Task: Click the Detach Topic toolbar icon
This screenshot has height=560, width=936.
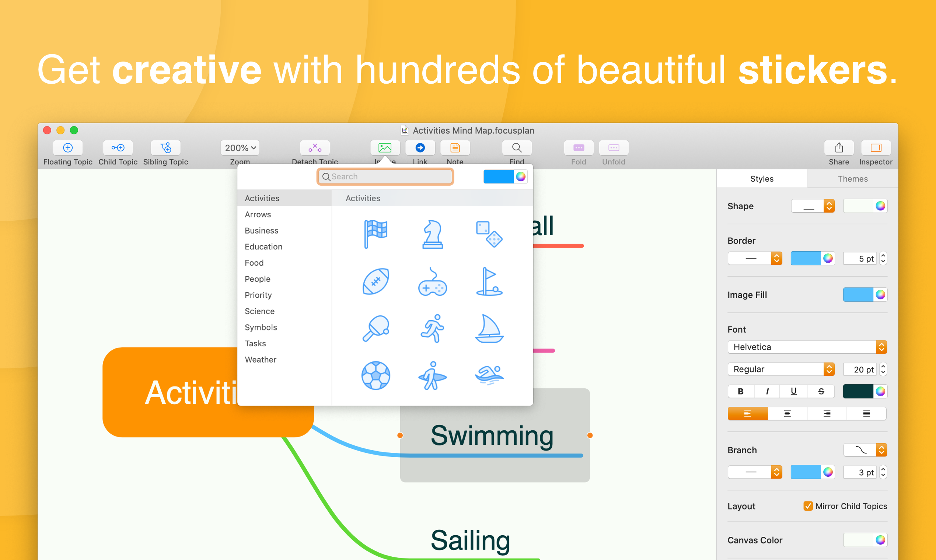Action: click(x=315, y=147)
